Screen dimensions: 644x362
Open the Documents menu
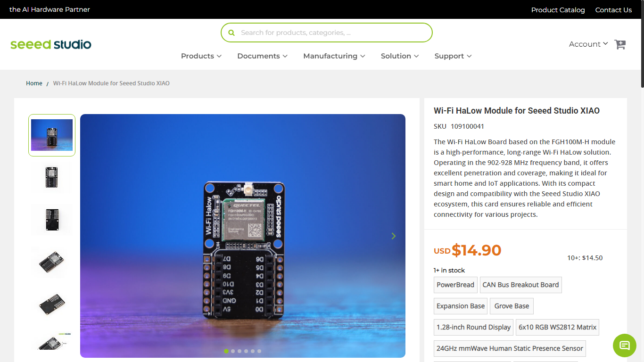[x=262, y=56]
